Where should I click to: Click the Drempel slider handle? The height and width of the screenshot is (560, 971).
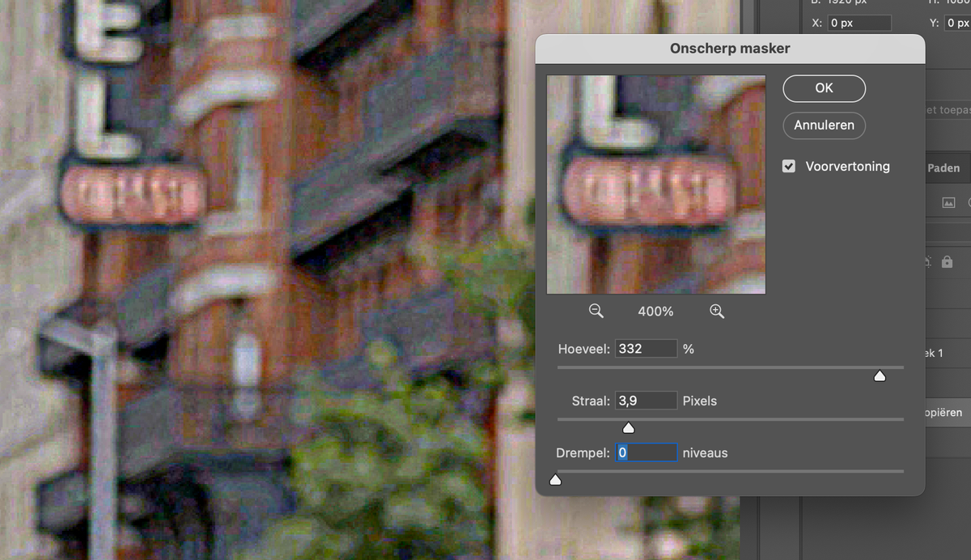click(555, 480)
